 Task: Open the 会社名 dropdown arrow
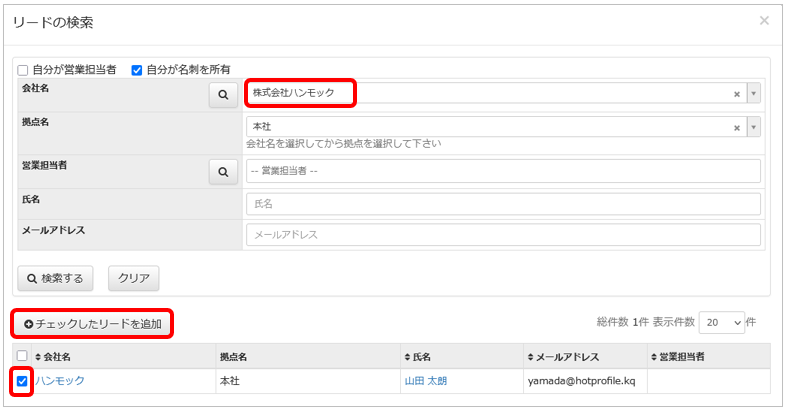(753, 94)
